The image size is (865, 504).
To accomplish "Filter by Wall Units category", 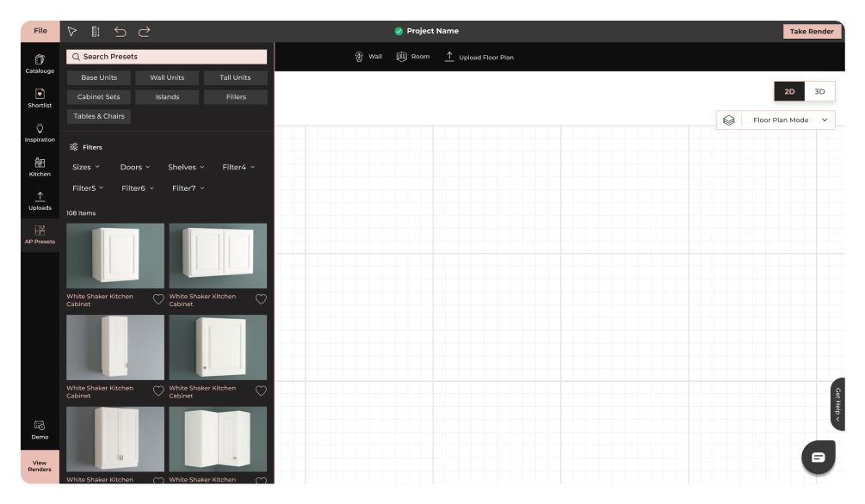I will click(x=167, y=77).
